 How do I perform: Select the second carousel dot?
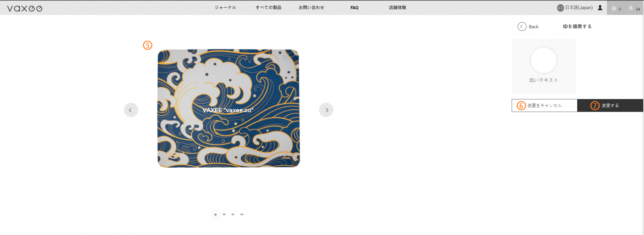coord(224,214)
